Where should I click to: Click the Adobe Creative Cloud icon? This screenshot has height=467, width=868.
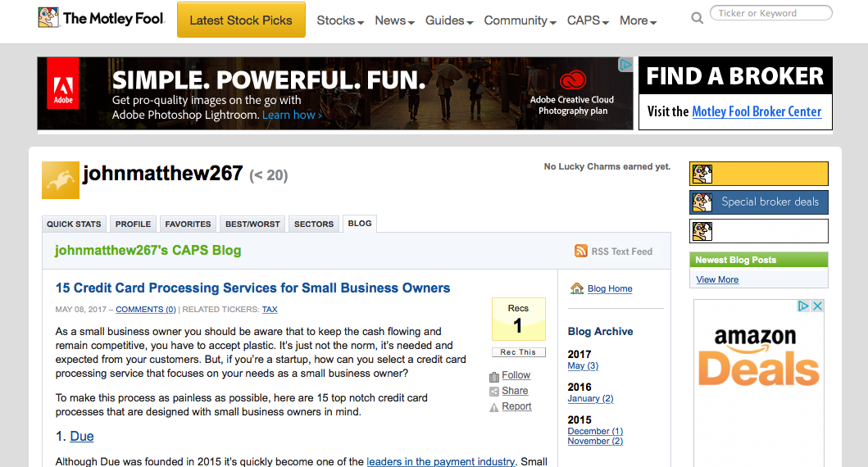pyautogui.click(x=572, y=80)
